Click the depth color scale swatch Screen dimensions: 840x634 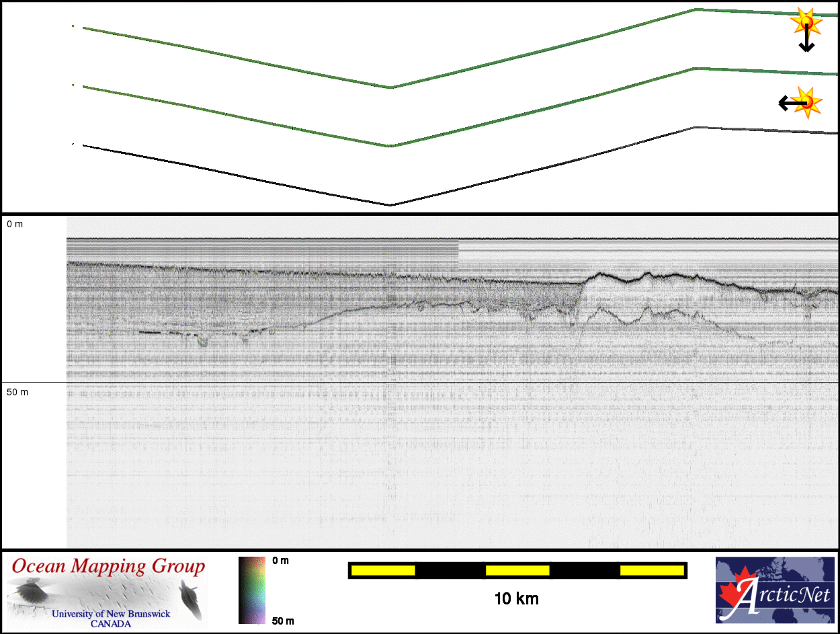pos(252,590)
